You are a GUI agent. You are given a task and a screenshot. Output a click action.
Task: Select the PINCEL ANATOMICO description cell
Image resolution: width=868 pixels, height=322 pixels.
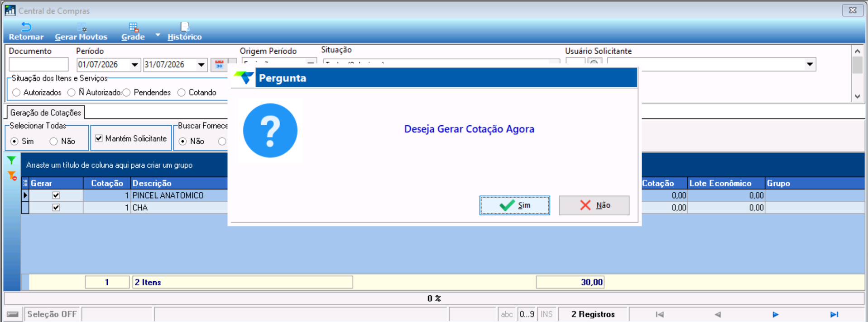tap(179, 195)
